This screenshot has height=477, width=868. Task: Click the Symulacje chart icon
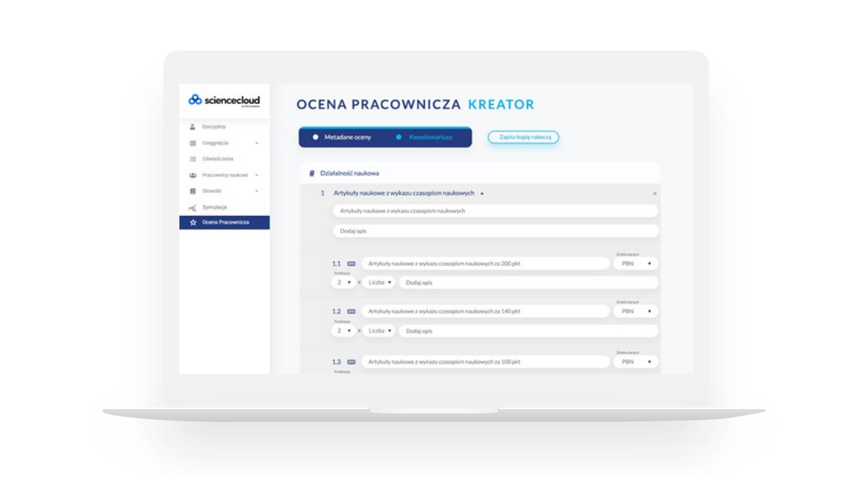pos(192,207)
